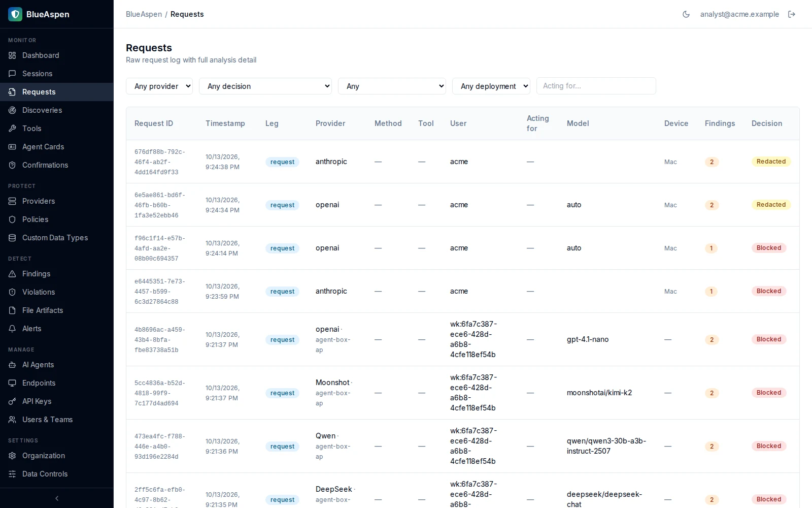Viewport: 812px width, 508px height.
Task: Click the BlueAspen shield logo icon
Action: coord(15,14)
